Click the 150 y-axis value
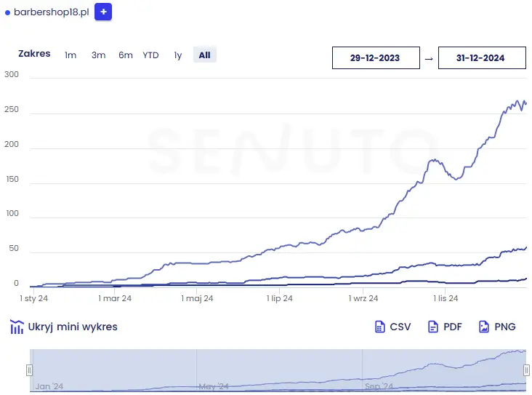532x395 pixels. tap(12, 180)
